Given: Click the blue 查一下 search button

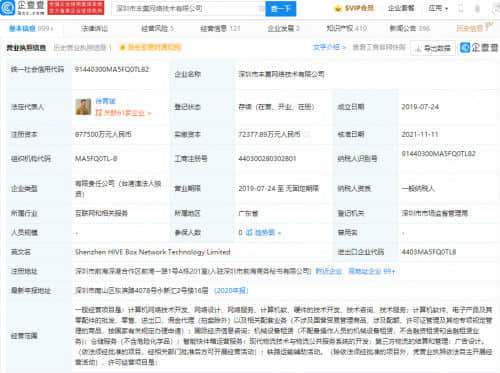Looking at the screenshot, I should point(281,8).
